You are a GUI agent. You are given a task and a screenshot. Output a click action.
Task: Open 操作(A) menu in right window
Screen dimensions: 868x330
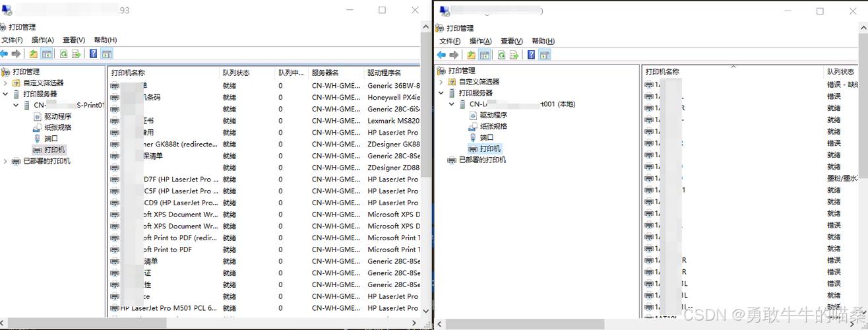click(x=481, y=41)
